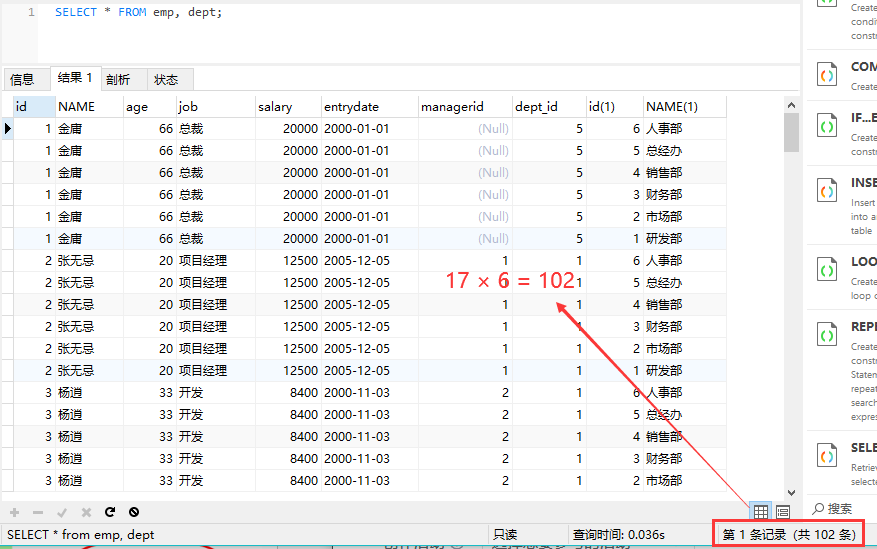Click the job column header
The width and height of the screenshot is (877, 549).
point(215,106)
